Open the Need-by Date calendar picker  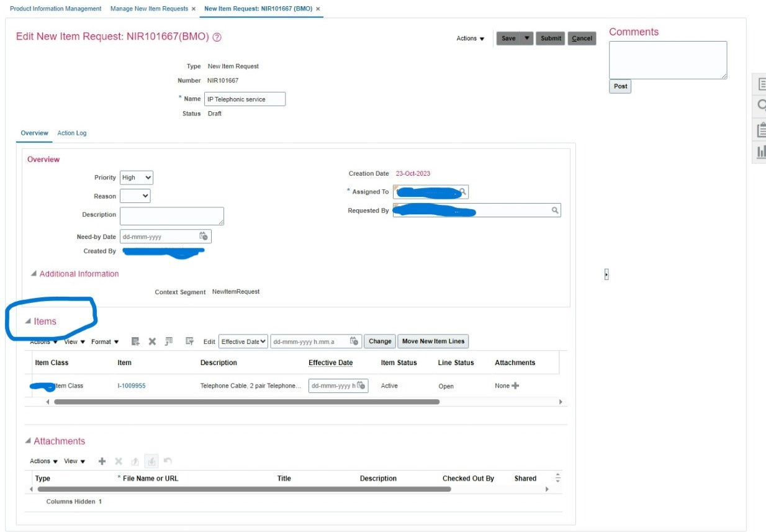coord(205,236)
